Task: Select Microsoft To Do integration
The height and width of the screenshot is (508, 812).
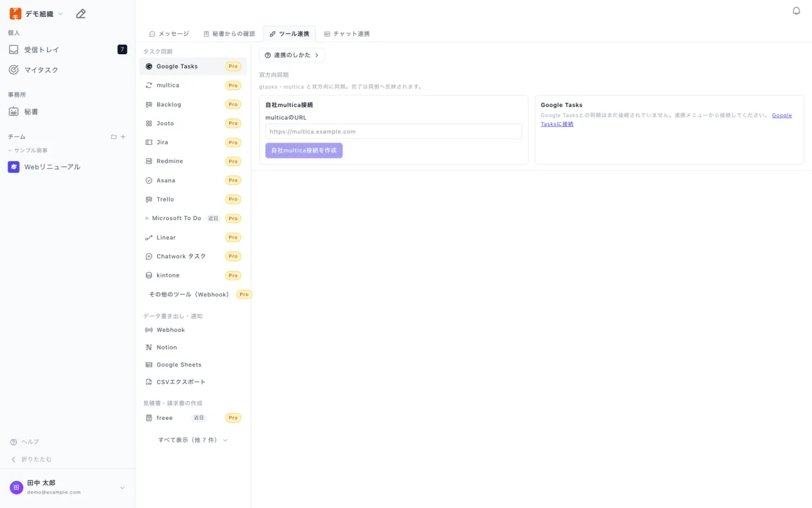Action: tap(194, 218)
